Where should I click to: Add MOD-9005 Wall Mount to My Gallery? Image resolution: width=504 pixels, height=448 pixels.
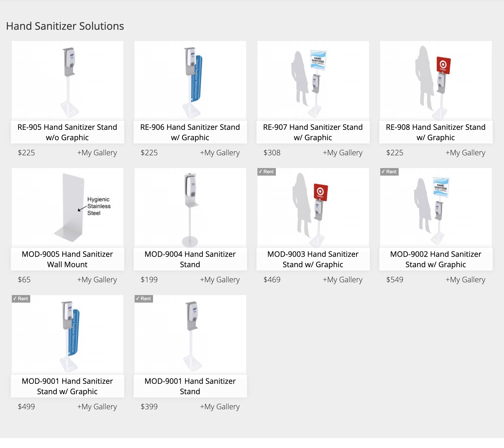pos(97,280)
